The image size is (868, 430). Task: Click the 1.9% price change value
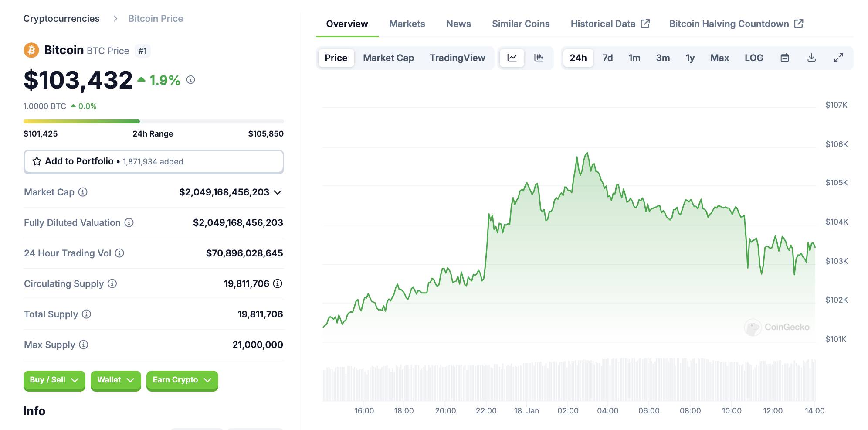(165, 80)
